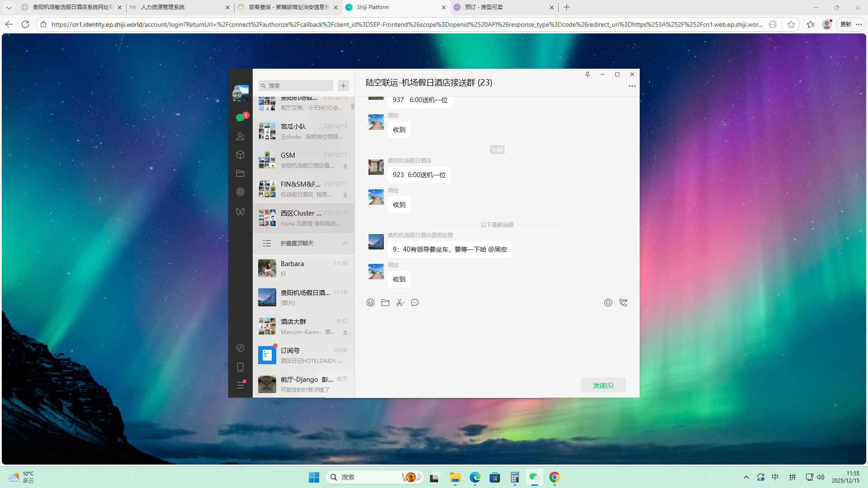Viewport: 868px width, 488px height.
Task: Open the hidden system tray icons chevron
Action: tap(746, 477)
